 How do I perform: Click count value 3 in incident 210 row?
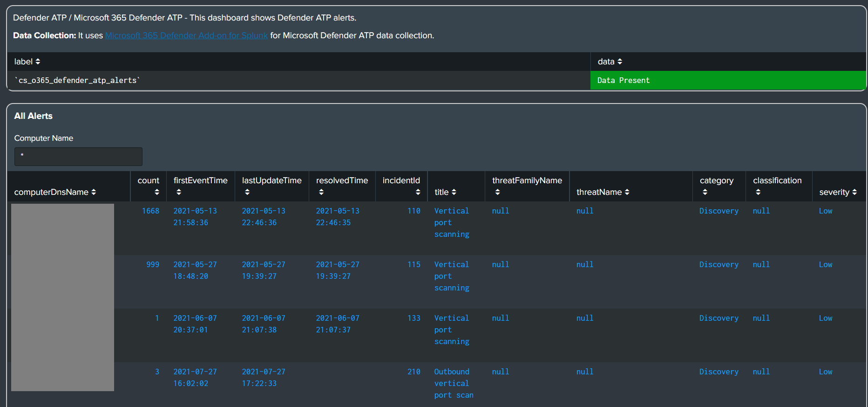[x=157, y=372]
